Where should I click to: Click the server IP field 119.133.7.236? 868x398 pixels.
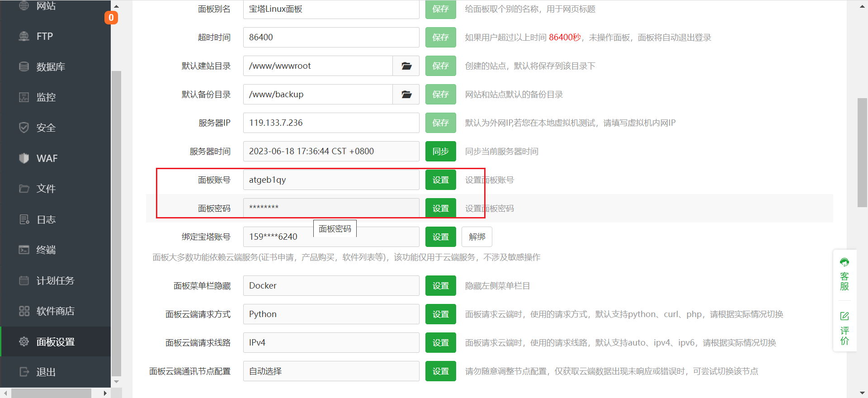(x=331, y=123)
